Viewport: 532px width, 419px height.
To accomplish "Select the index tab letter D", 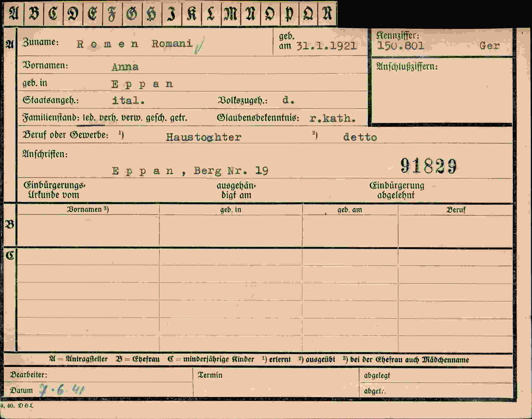I will click(73, 14).
